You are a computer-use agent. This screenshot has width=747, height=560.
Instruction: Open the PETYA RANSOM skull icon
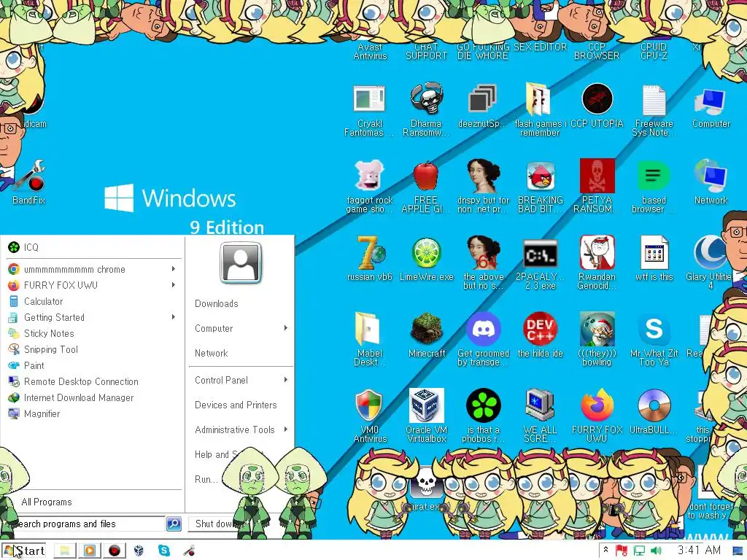pos(597,176)
